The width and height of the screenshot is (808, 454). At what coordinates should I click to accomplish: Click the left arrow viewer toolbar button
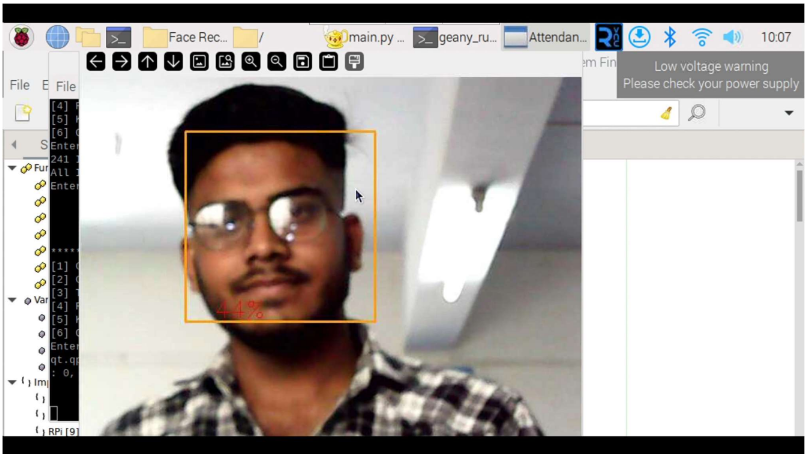(x=96, y=62)
